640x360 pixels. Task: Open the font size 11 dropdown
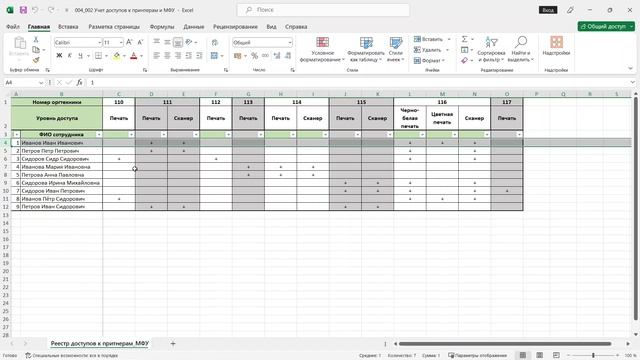(121, 42)
